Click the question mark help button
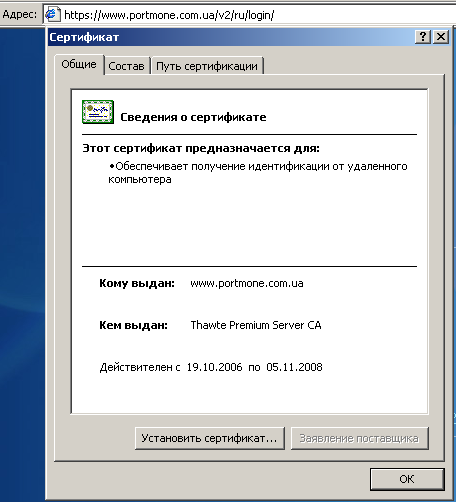The image size is (456, 502). click(423, 36)
